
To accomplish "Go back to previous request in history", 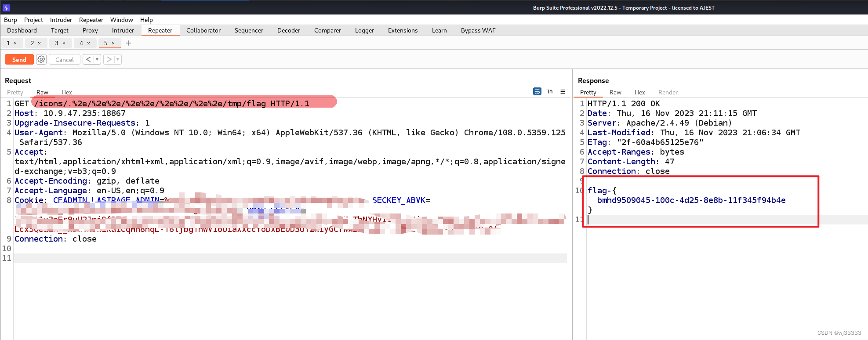I will [x=88, y=59].
